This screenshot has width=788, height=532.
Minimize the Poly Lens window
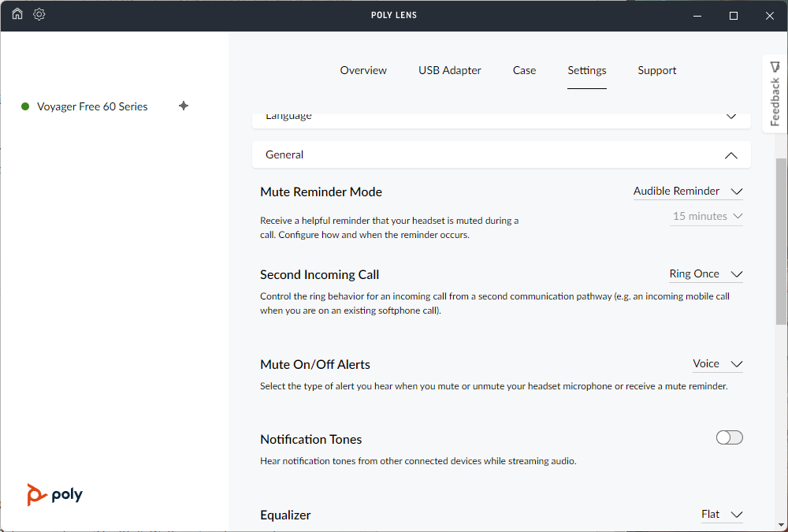(697, 16)
